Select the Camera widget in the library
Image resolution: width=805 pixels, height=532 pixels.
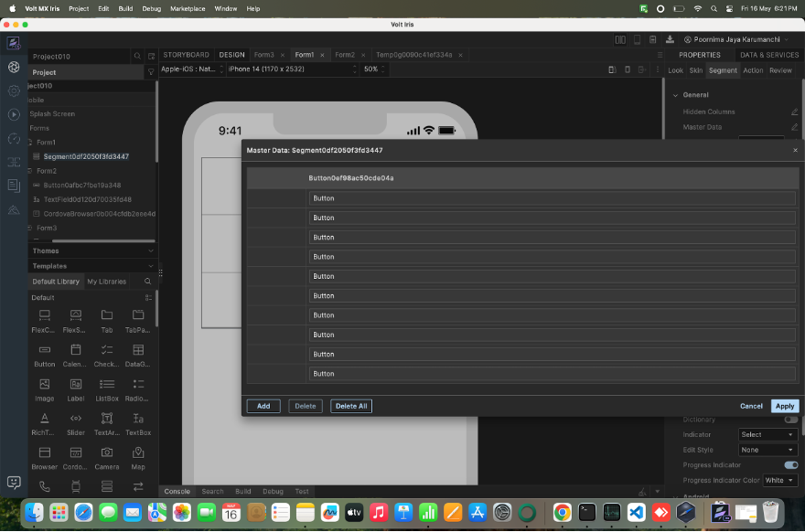click(107, 459)
